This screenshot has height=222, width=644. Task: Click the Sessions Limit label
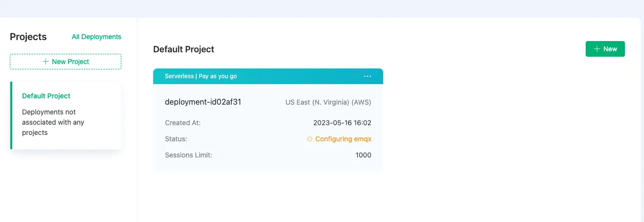tap(188, 155)
